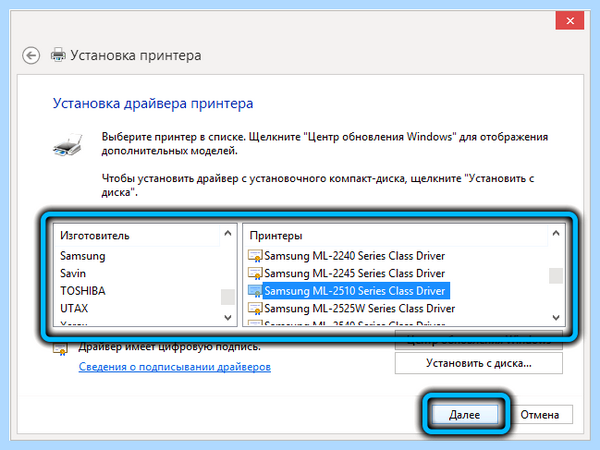Click printers list scroll down arrow
The height and width of the screenshot is (450, 600).
[x=556, y=318]
